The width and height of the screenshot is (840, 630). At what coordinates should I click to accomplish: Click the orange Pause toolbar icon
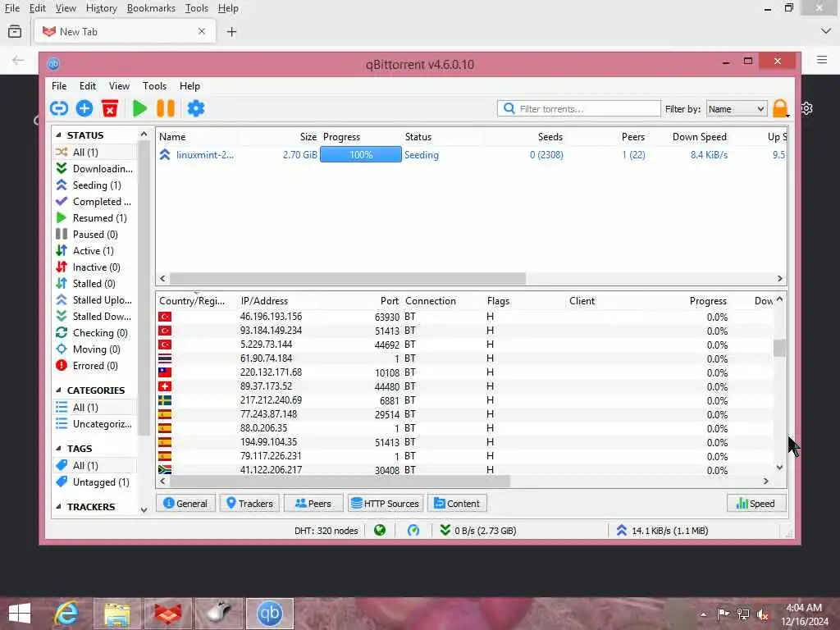pos(166,109)
